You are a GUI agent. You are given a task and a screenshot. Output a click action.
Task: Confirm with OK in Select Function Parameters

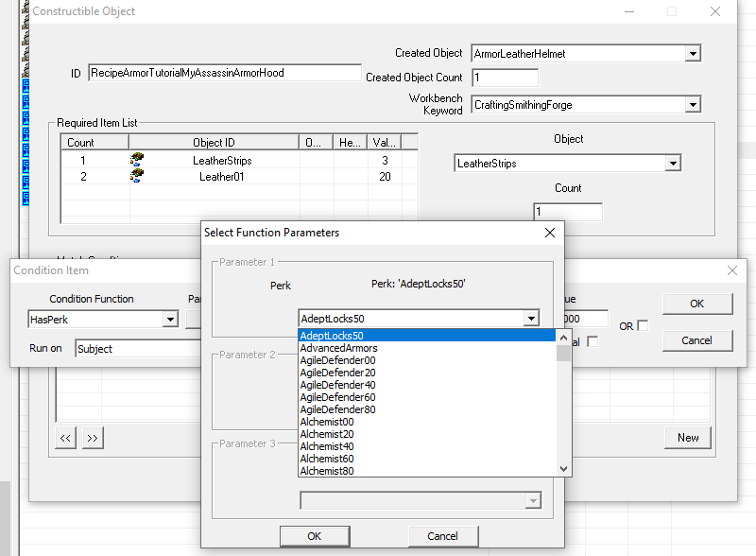[x=314, y=536]
